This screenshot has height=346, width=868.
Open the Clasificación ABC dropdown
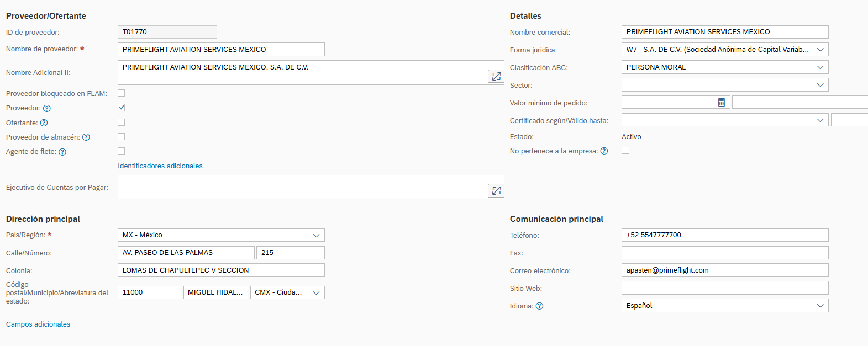click(x=820, y=67)
